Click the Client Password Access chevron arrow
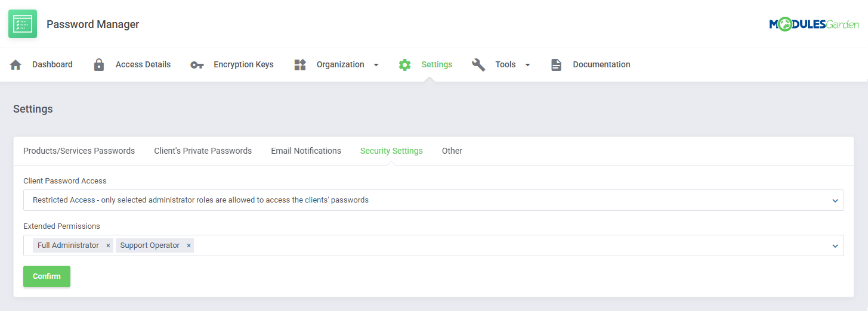Viewport: 868px width, 311px height. [x=835, y=201]
